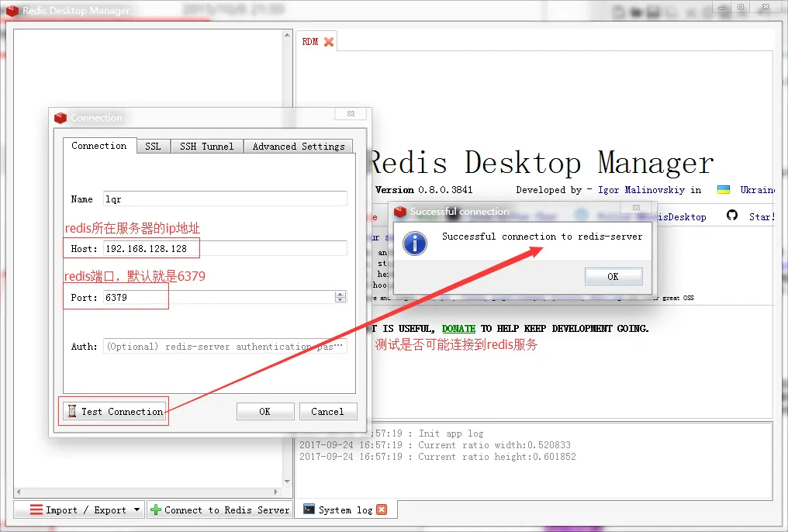Image resolution: width=788 pixels, height=532 pixels.
Task: Click green plus icon for Redis server
Action: pos(156,510)
